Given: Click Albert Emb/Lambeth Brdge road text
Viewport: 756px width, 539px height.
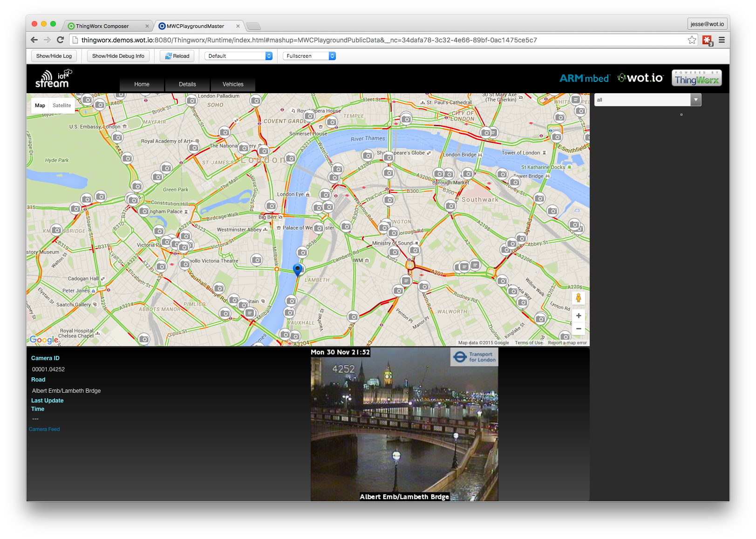Looking at the screenshot, I should [66, 391].
